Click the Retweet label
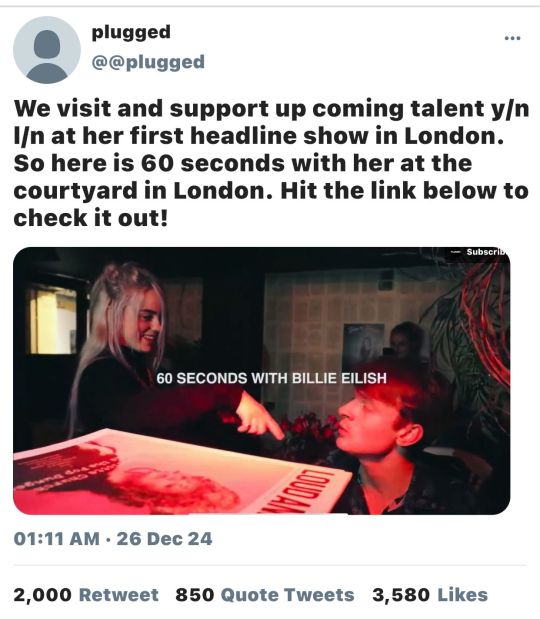This screenshot has width=540, height=619. [x=119, y=595]
